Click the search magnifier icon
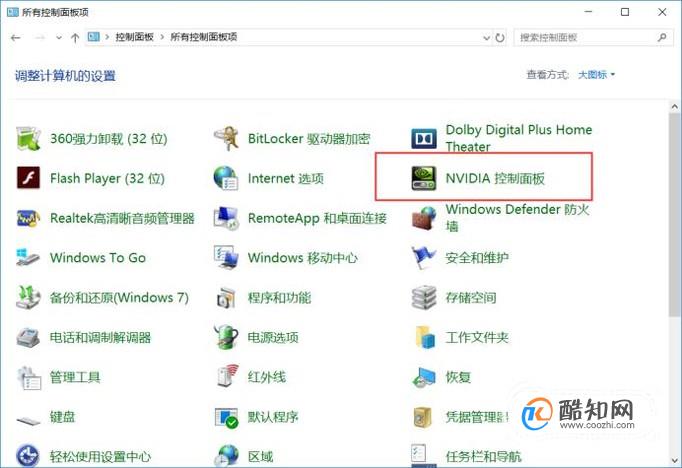 click(x=662, y=37)
